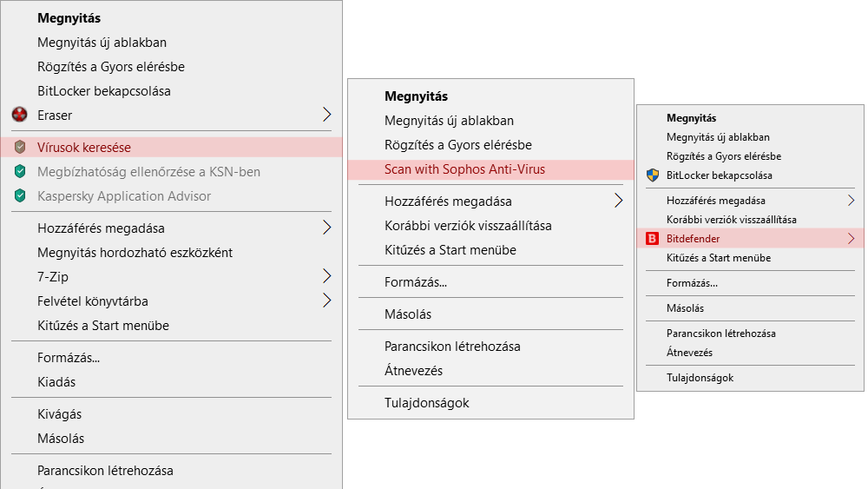Expand the Bitdefender submenu arrow
This screenshot has height=489, width=868.
click(852, 238)
